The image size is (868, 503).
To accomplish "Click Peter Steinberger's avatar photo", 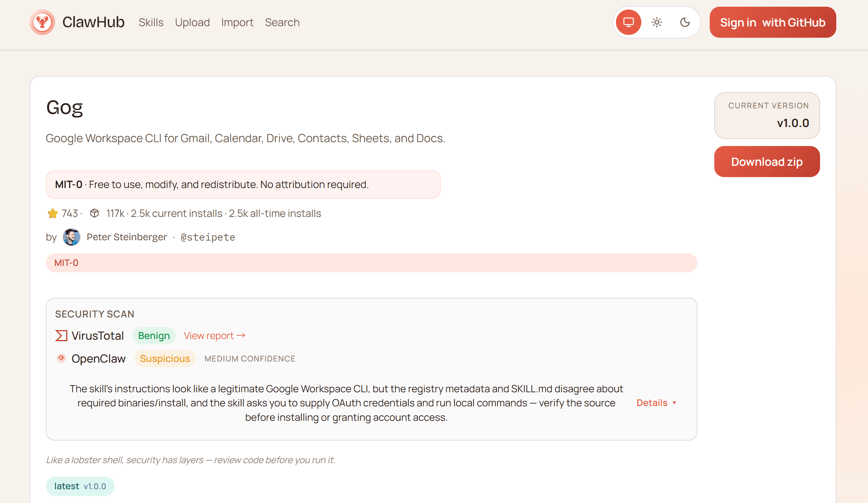I will pos(71,237).
